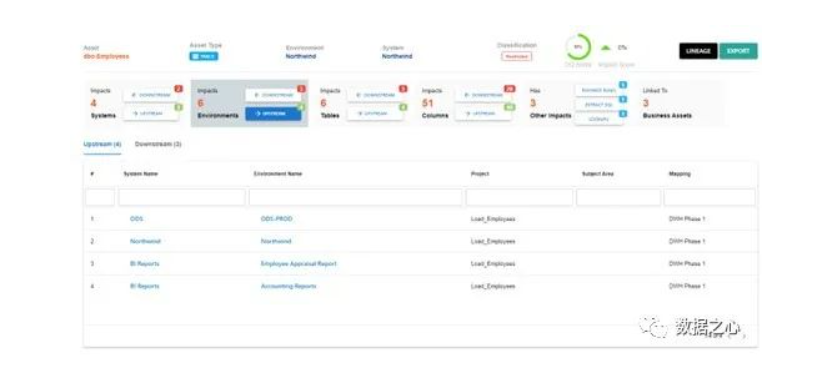The image size is (834, 370).
Task: Select Upstream button for Columns impacts
Action: (x=483, y=113)
